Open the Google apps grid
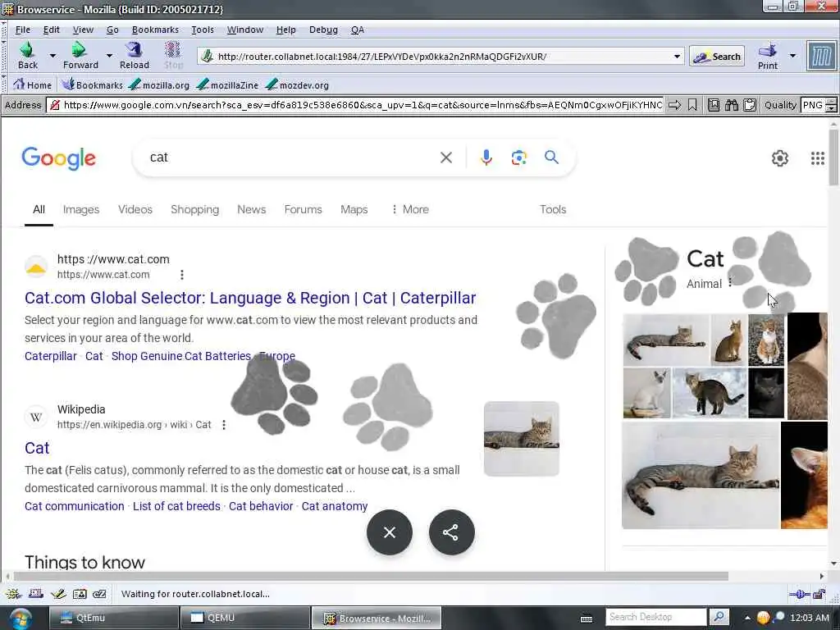 coord(818,158)
